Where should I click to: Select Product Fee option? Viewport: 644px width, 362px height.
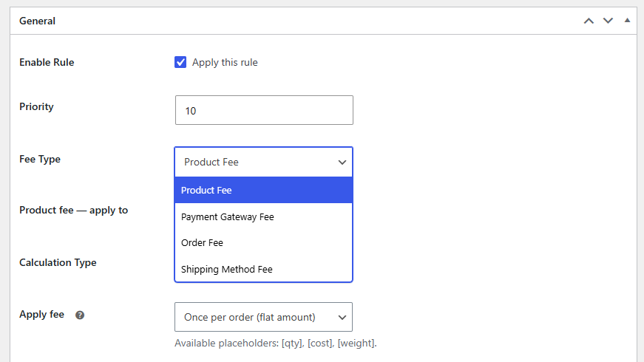point(264,190)
